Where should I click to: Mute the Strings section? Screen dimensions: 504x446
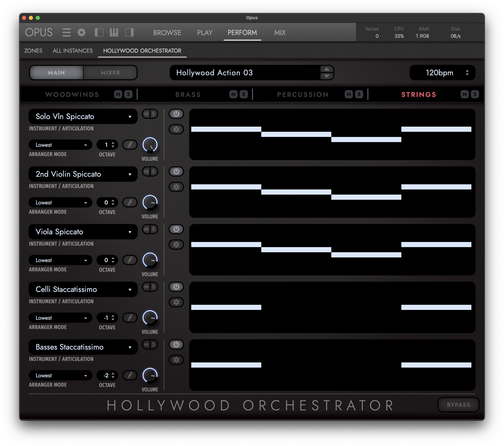(465, 94)
